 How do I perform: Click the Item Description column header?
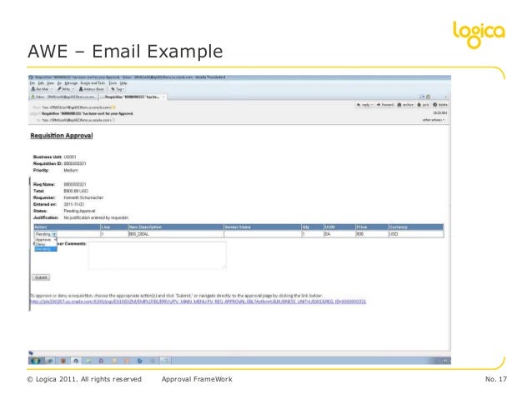point(176,227)
